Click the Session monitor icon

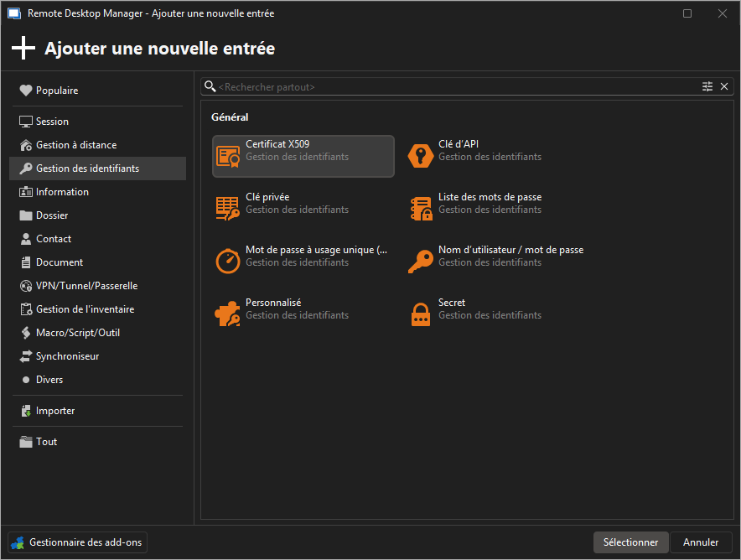(x=25, y=122)
